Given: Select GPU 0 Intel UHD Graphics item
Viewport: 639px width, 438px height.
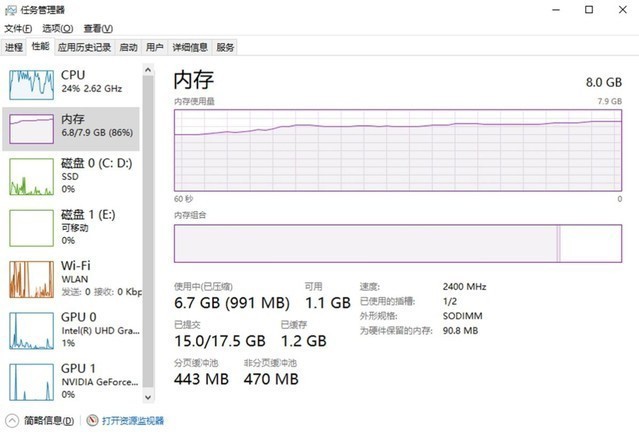Looking at the screenshot, I should [x=71, y=330].
